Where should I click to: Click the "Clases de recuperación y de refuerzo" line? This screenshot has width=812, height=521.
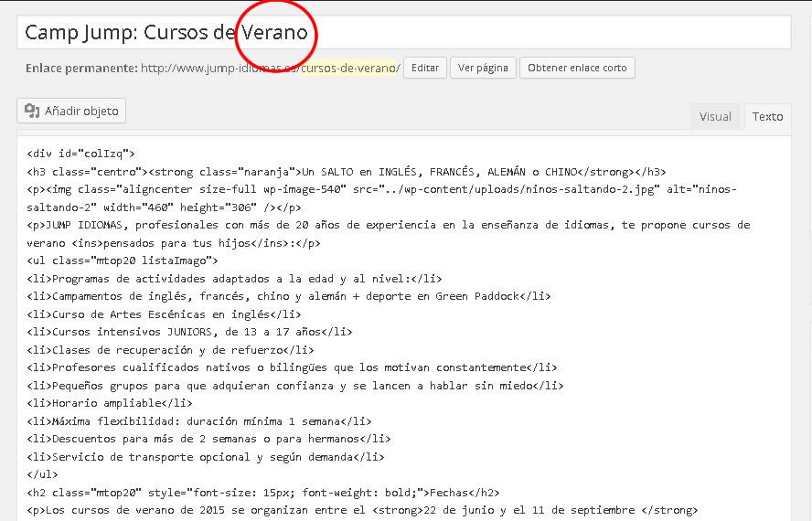[170, 350]
